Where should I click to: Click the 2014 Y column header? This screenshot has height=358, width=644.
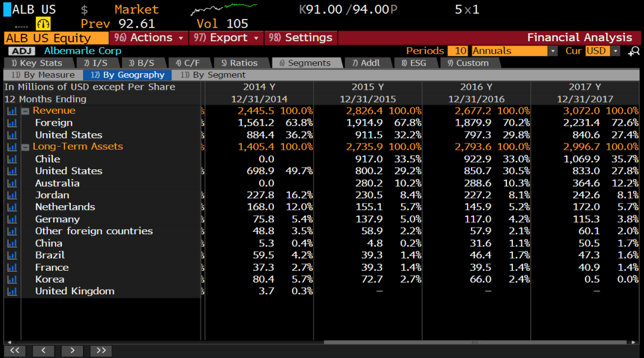coord(259,87)
